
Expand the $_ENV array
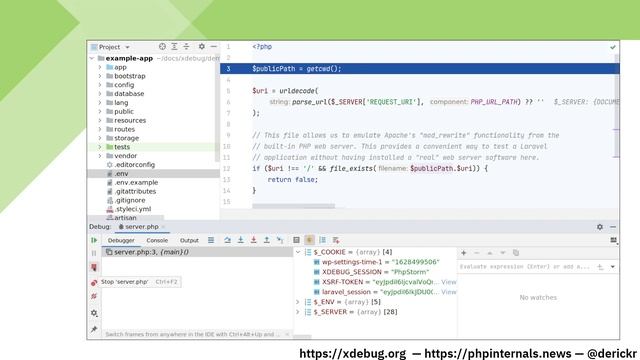[x=298, y=302]
